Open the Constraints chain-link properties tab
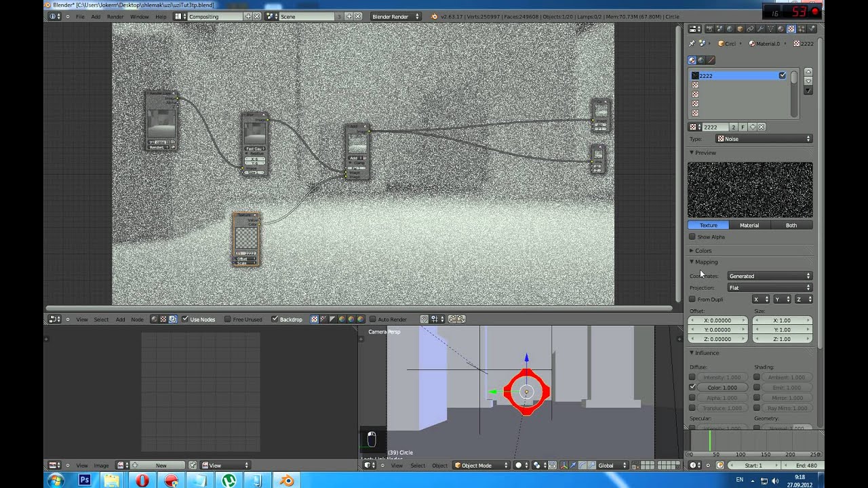This screenshot has height=488, width=868. click(x=750, y=29)
